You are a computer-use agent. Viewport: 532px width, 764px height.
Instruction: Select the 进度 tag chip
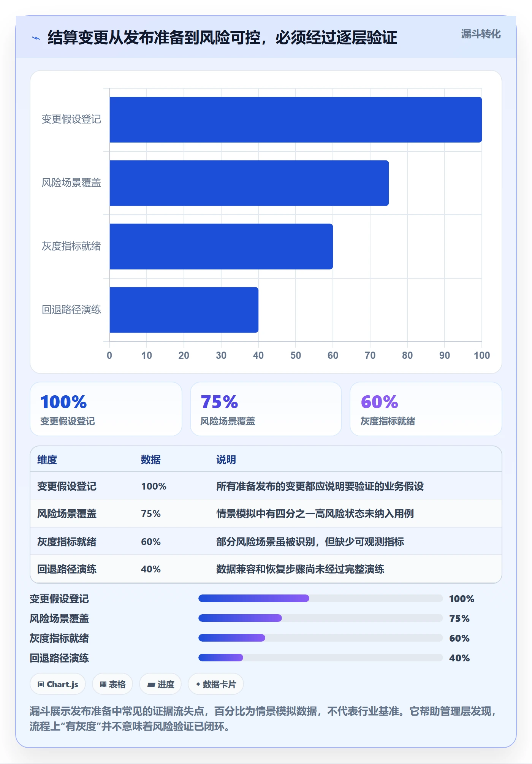(160, 684)
